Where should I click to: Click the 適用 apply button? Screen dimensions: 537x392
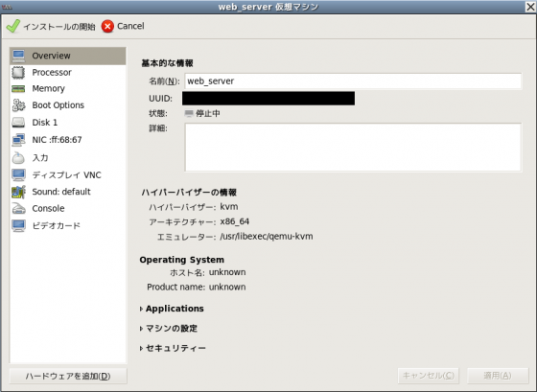(498, 376)
